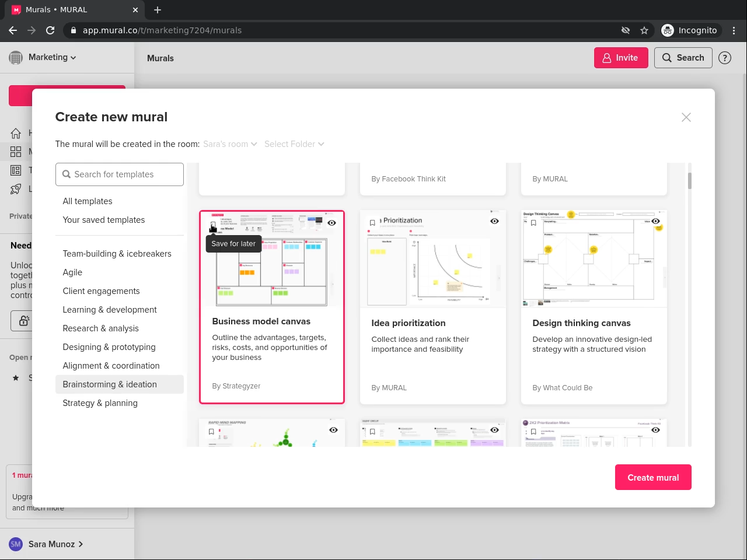Open the help question mark icon

tap(725, 58)
